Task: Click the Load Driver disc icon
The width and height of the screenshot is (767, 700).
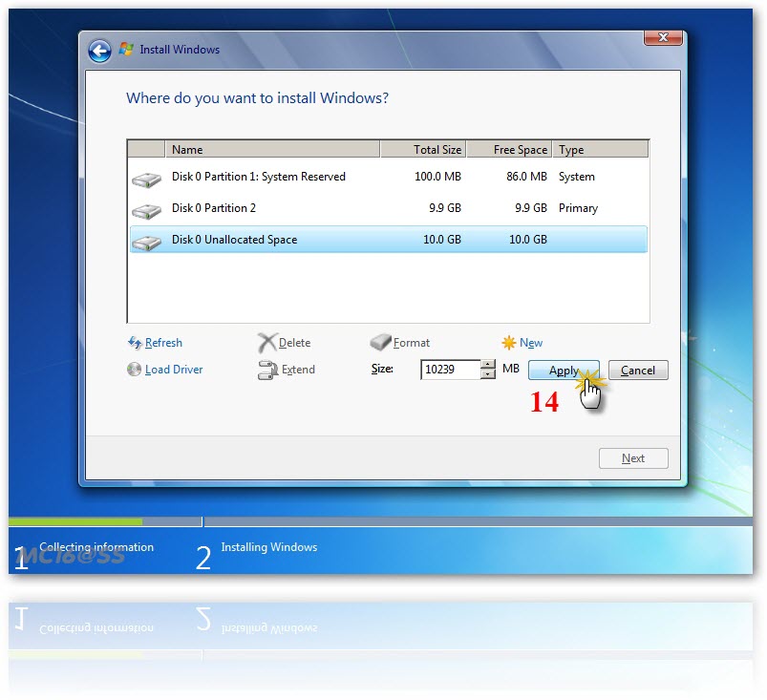Action: tap(134, 369)
